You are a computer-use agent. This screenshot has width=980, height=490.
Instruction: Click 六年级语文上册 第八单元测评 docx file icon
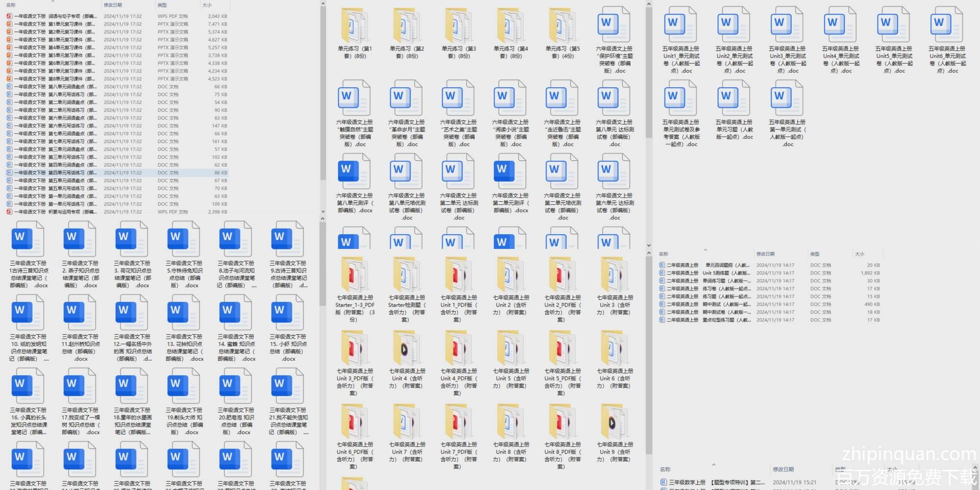355,172
